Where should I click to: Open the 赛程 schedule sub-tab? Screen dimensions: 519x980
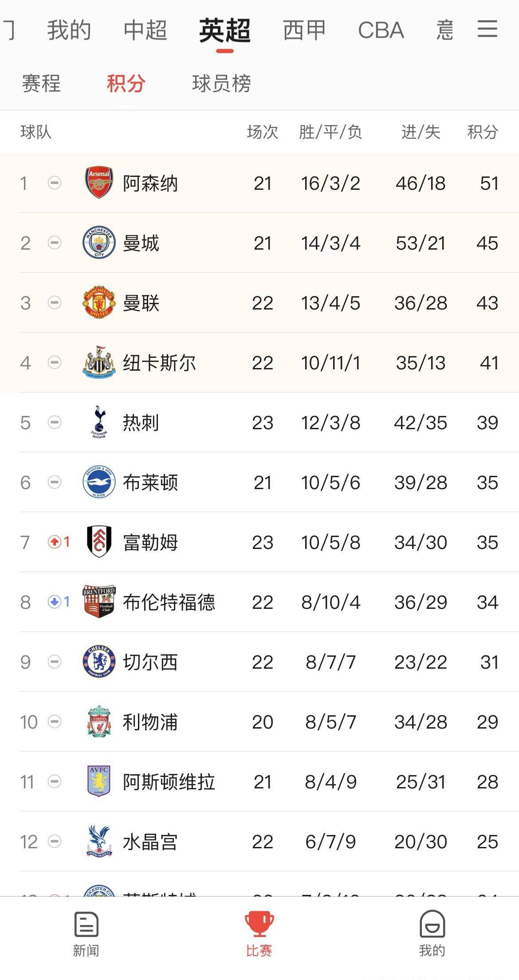point(41,83)
